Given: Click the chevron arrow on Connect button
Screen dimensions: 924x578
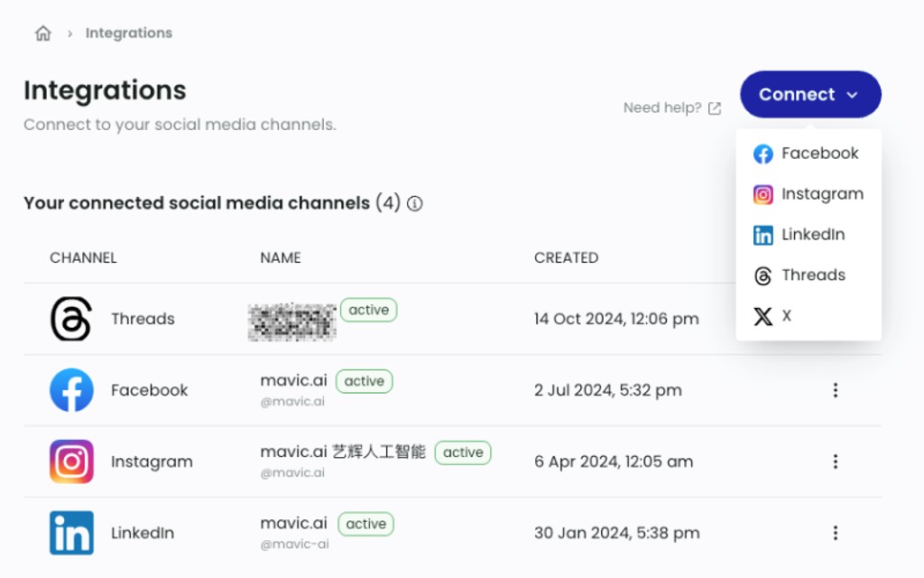Looking at the screenshot, I should pyautogui.click(x=852, y=95).
